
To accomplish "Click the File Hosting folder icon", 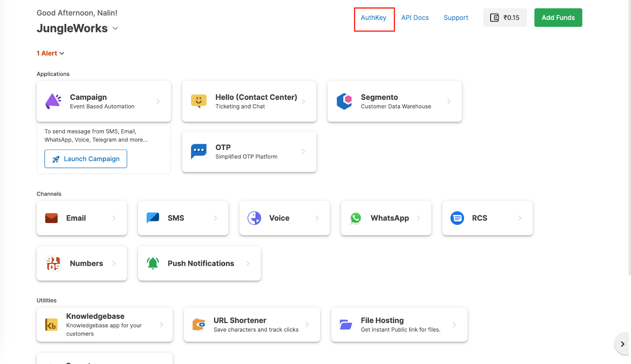I will click(346, 325).
